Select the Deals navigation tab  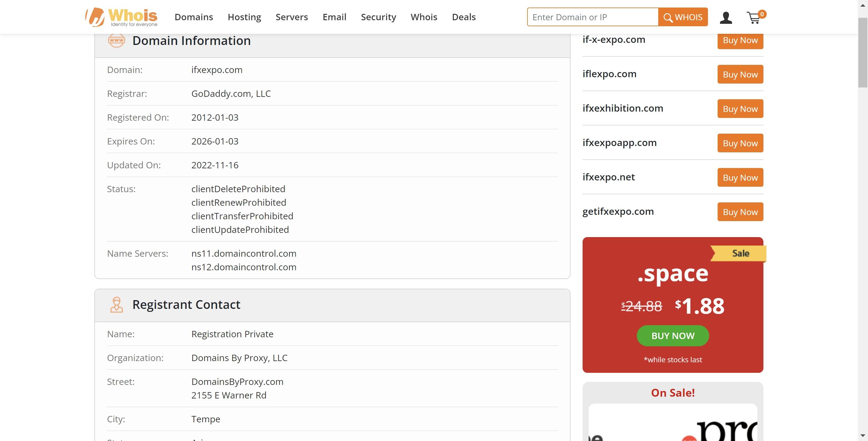point(464,17)
